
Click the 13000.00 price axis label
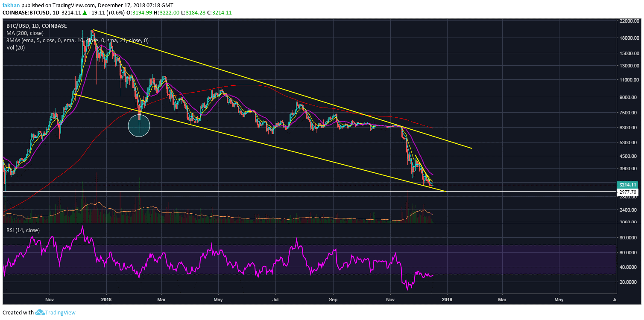pyautogui.click(x=630, y=66)
